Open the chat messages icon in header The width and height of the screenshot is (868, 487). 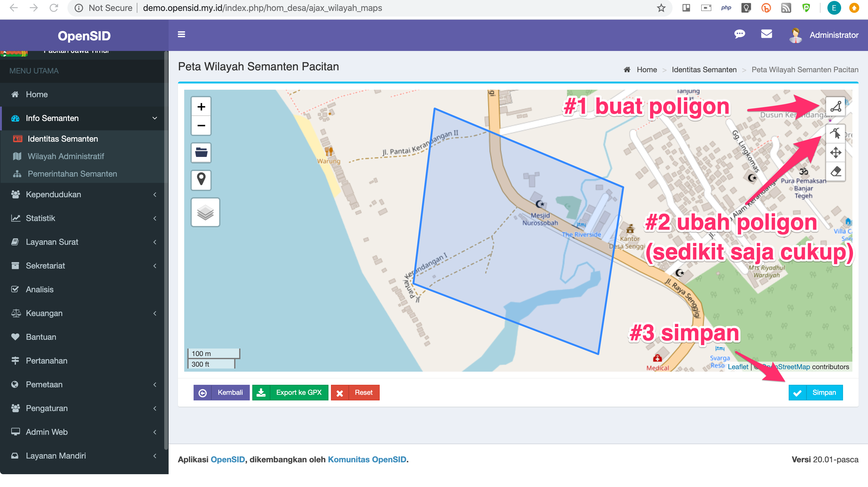coord(740,34)
